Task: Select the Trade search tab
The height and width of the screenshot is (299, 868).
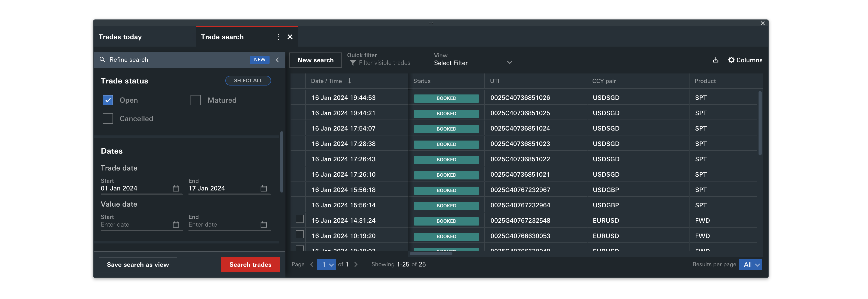Action: (x=222, y=37)
